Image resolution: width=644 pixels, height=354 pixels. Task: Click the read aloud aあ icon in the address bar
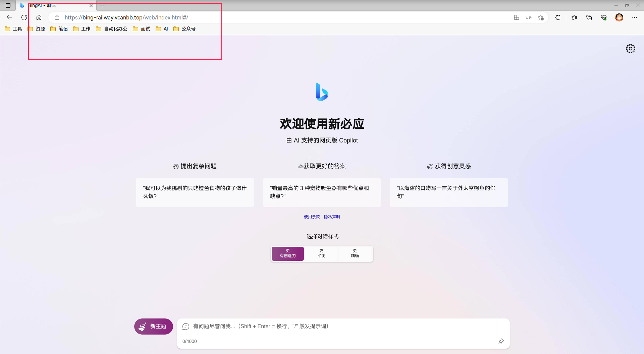(x=528, y=17)
